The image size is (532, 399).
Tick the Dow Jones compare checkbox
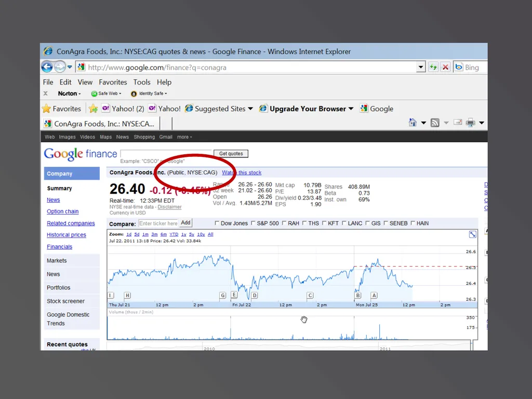[217, 223]
